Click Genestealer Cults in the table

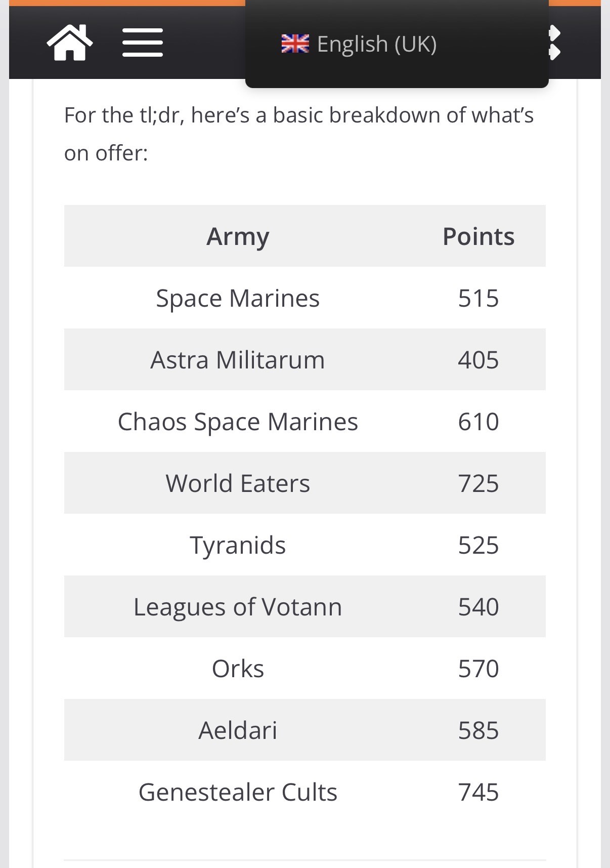[238, 792]
